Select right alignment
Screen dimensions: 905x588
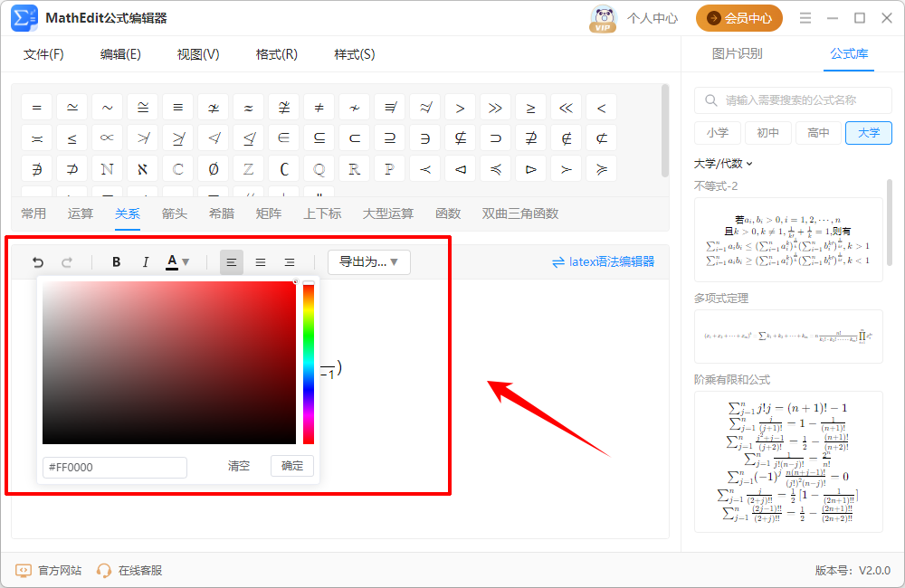click(290, 262)
